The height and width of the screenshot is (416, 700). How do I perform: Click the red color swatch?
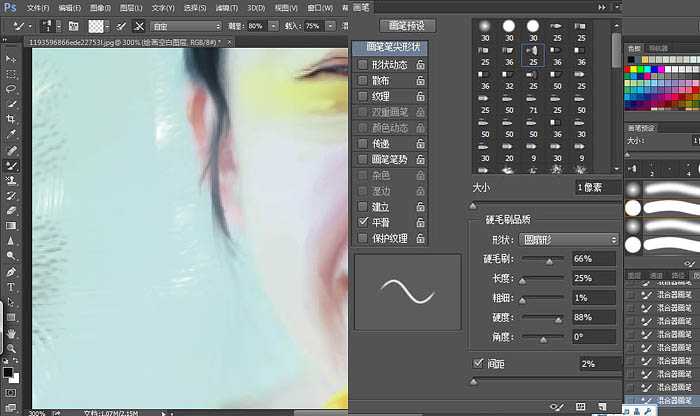(628, 70)
